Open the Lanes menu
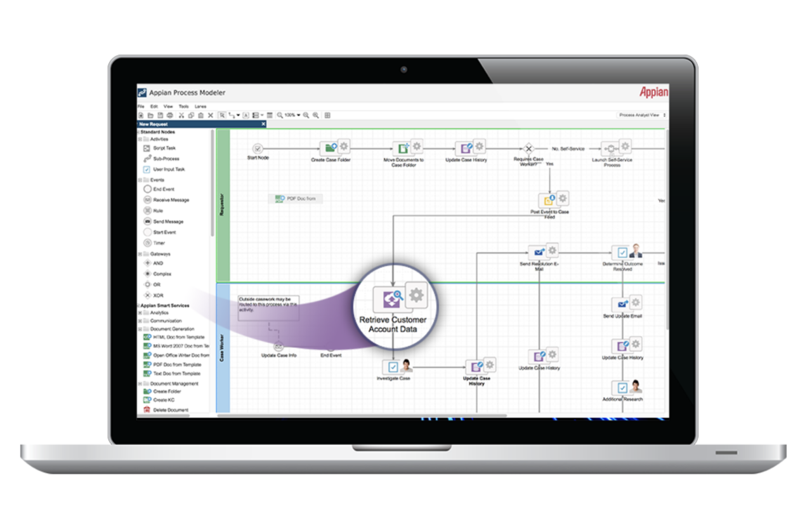812x511 pixels. [x=200, y=106]
